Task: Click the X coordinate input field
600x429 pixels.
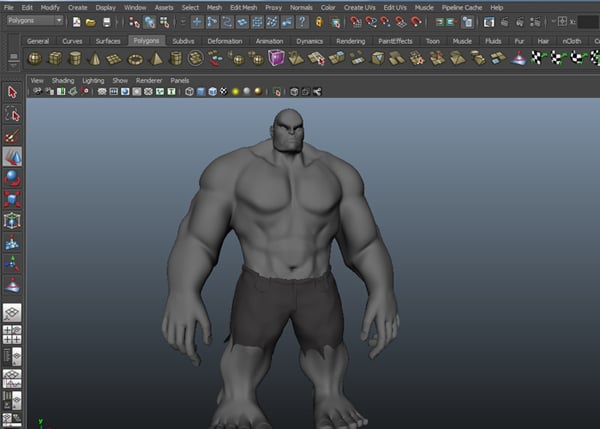Action: pyautogui.click(x=588, y=22)
